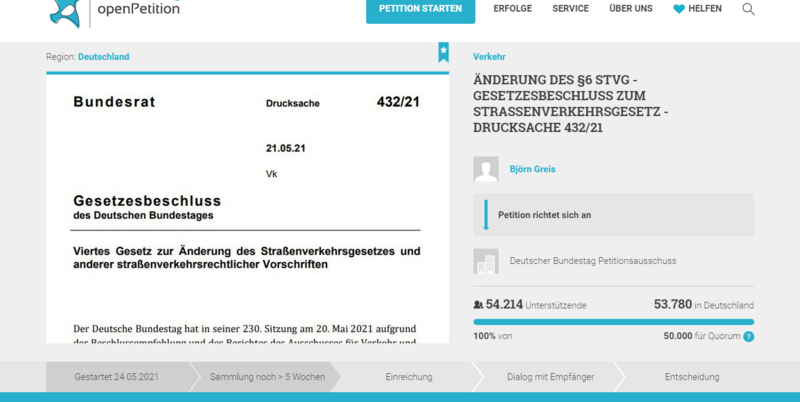Viewport: 800px width, 402px height.
Task: Click the Viertes Gesetz zur Änderung heading
Action: [247, 258]
